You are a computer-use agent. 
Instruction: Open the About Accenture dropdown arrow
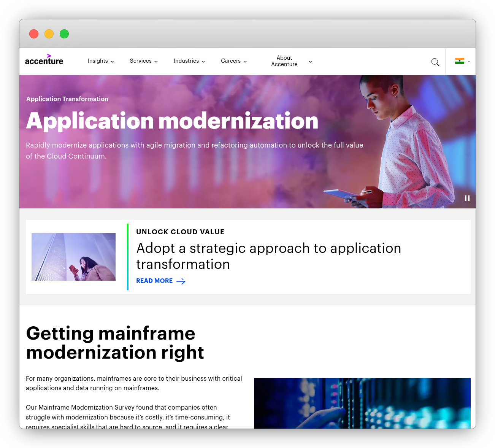point(310,62)
